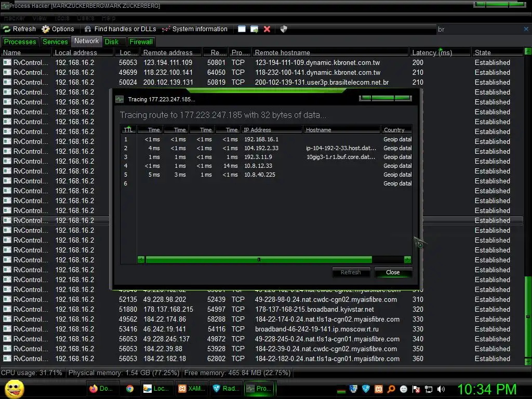The width and height of the screenshot is (532, 399).
Task: Sort traceroute by Country column header
Action: click(396, 130)
